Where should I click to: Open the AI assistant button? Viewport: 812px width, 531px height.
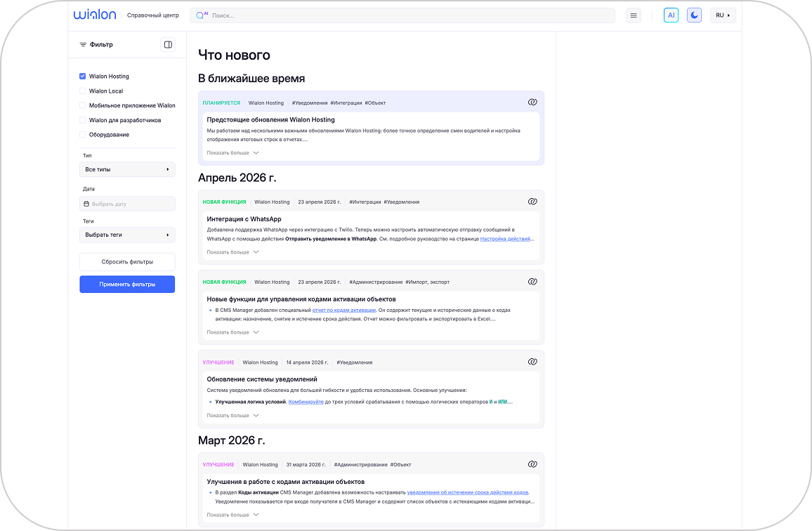coord(671,15)
